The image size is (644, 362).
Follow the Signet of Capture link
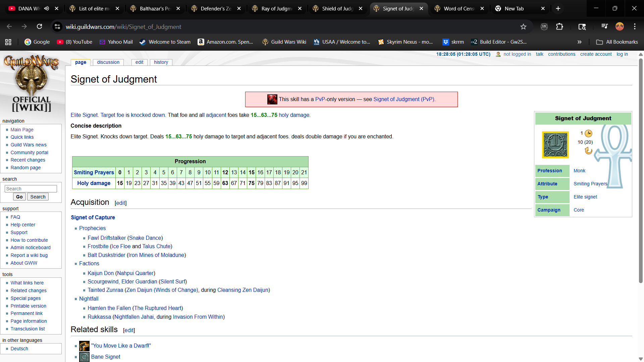coord(93,218)
